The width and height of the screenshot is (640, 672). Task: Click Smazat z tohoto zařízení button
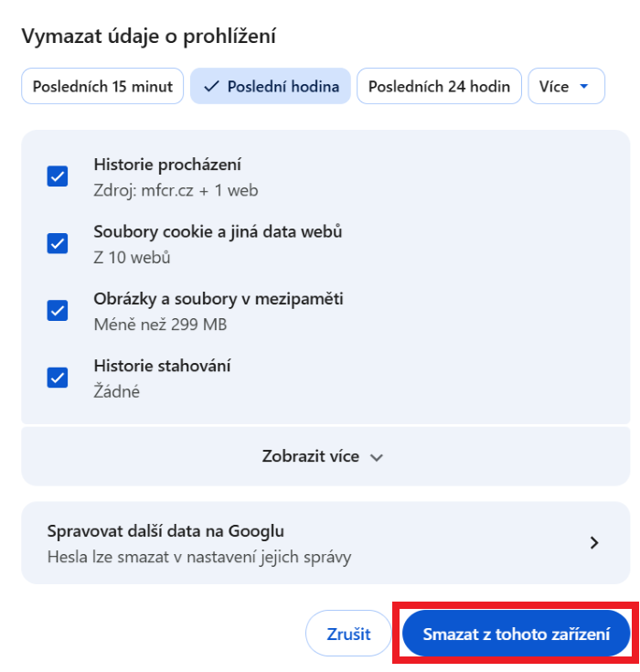coord(516,634)
